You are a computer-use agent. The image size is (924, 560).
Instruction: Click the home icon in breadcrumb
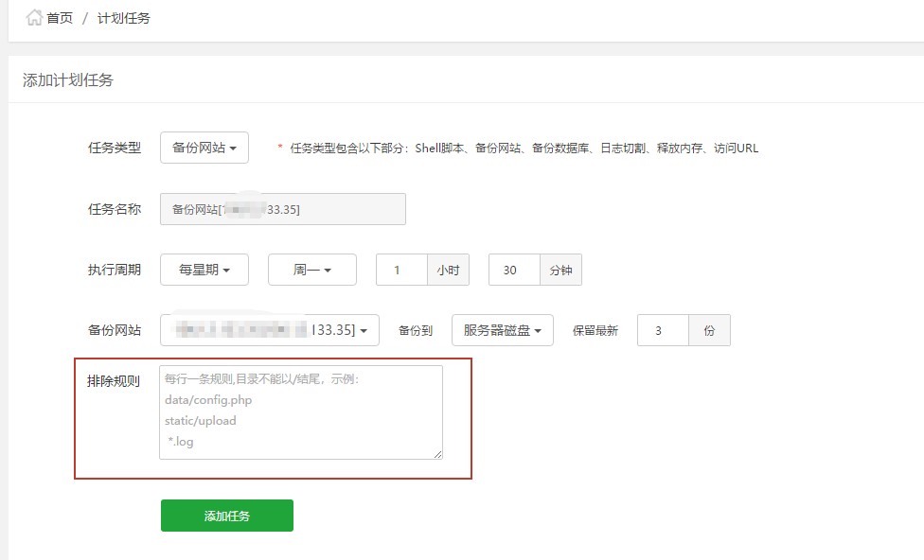pyautogui.click(x=34, y=18)
